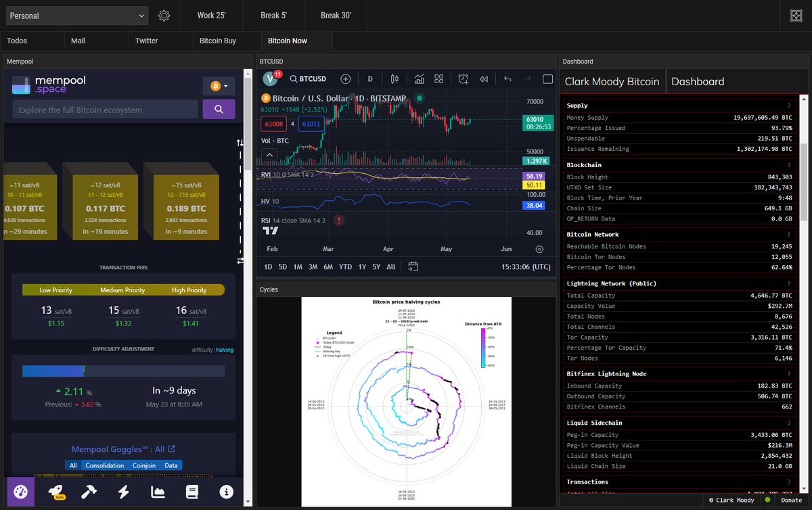Click the Donate link at bottom
Viewport: 812px width, 510px height.
click(x=792, y=500)
